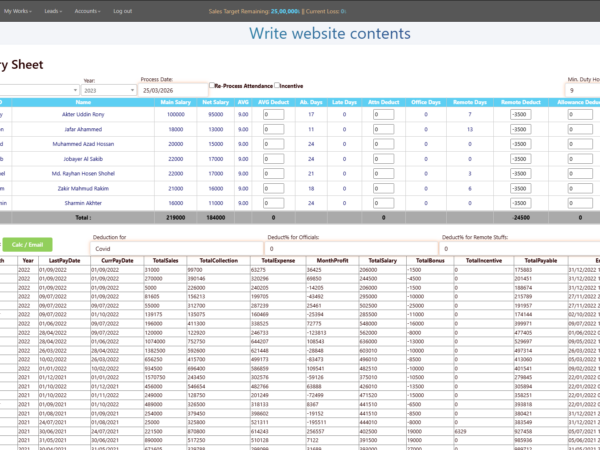The width and height of the screenshot is (600, 450).
Task: Click AVG Deduct field for Sharmin Akhter
Action: click(x=274, y=203)
